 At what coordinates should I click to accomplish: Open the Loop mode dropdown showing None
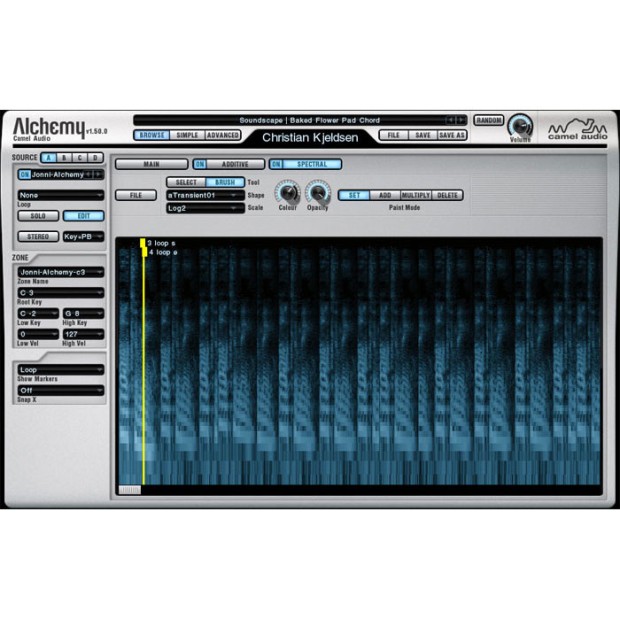(61, 195)
